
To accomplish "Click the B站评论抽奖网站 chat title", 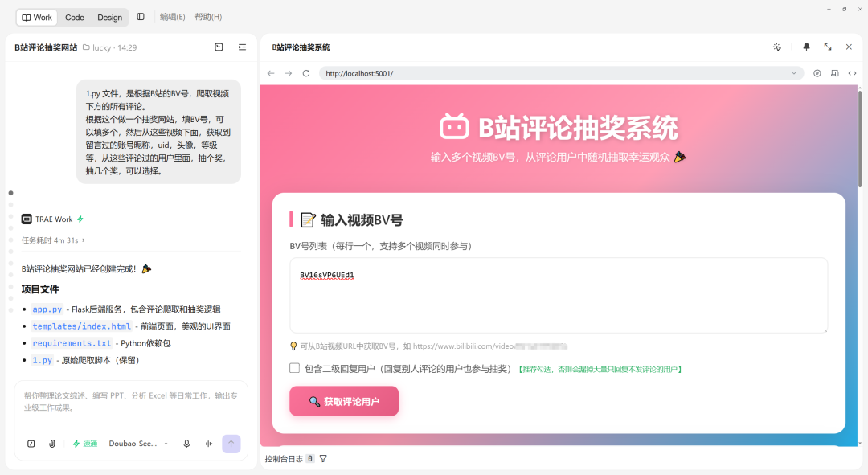I will [x=46, y=47].
